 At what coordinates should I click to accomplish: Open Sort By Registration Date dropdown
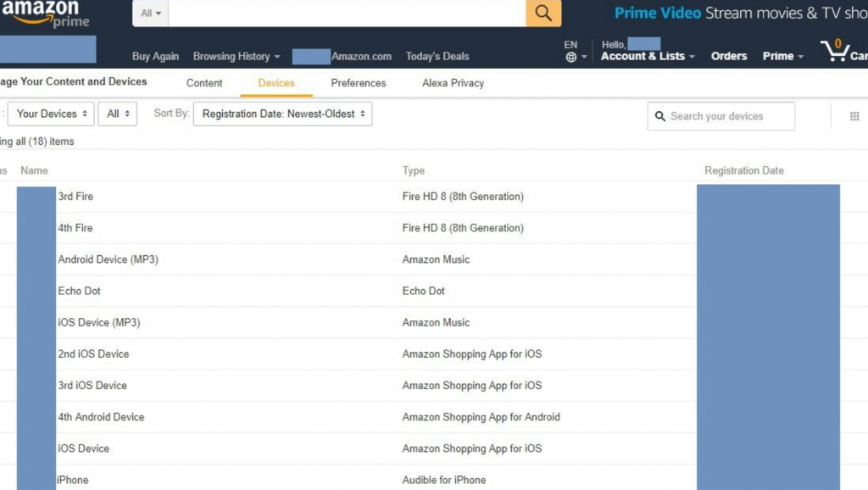pyautogui.click(x=282, y=114)
